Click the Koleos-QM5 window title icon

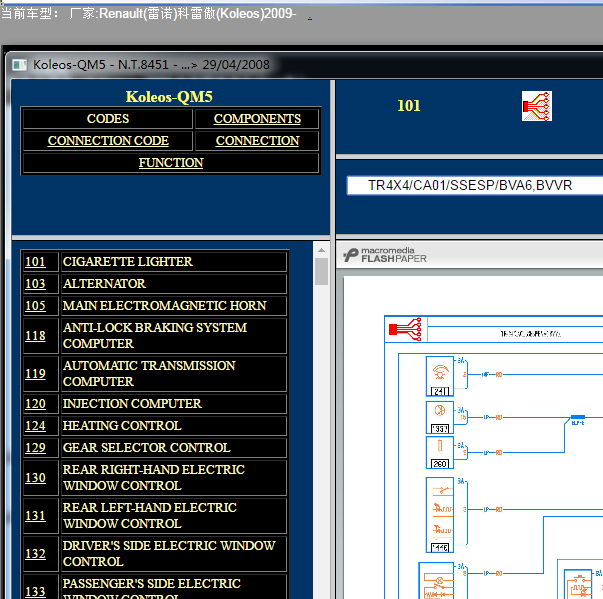(19, 65)
